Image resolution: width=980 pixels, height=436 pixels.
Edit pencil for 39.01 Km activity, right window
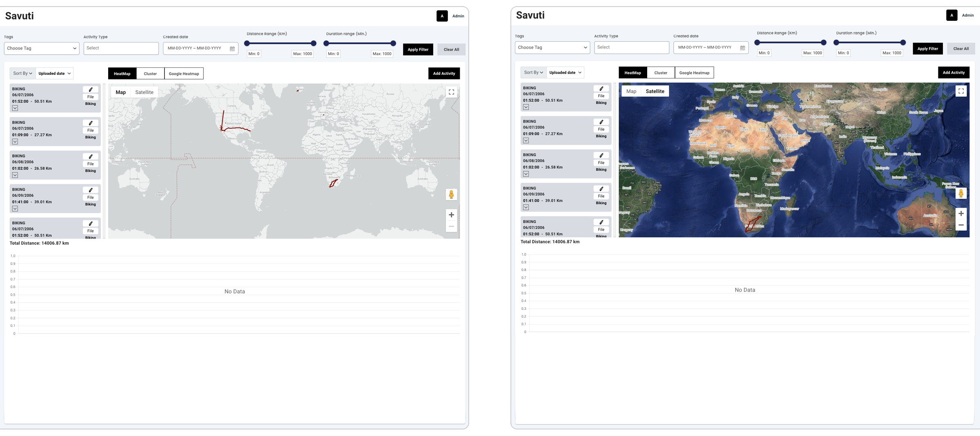(x=601, y=189)
